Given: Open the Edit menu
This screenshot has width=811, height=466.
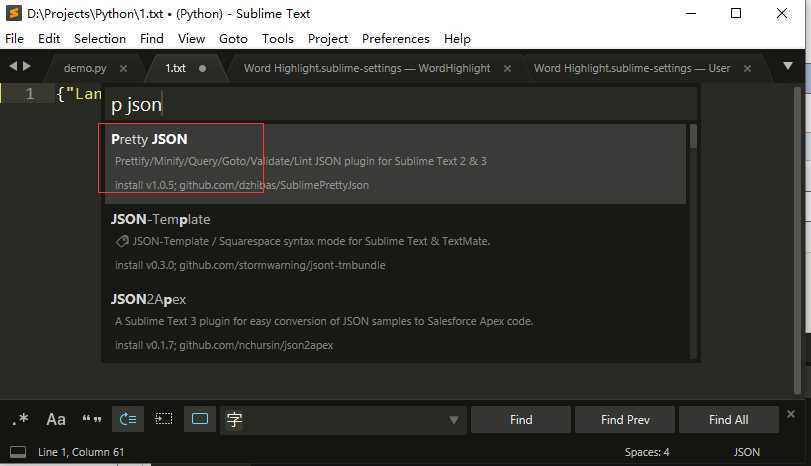Looking at the screenshot, I should (49, 39).
